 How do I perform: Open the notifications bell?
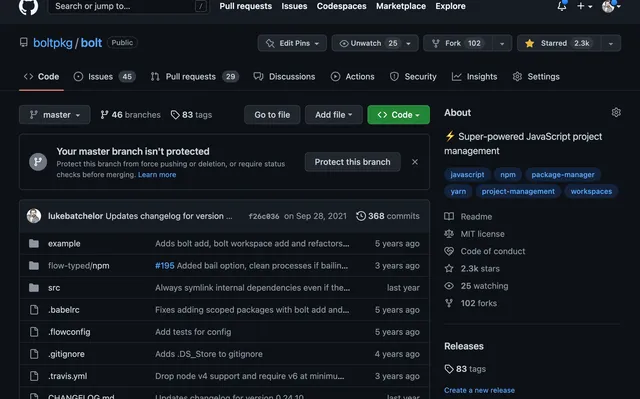(562, 6)
